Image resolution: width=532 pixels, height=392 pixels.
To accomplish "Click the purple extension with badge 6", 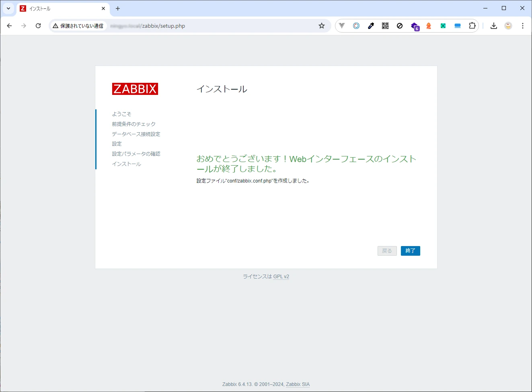I will coord(415,27).
